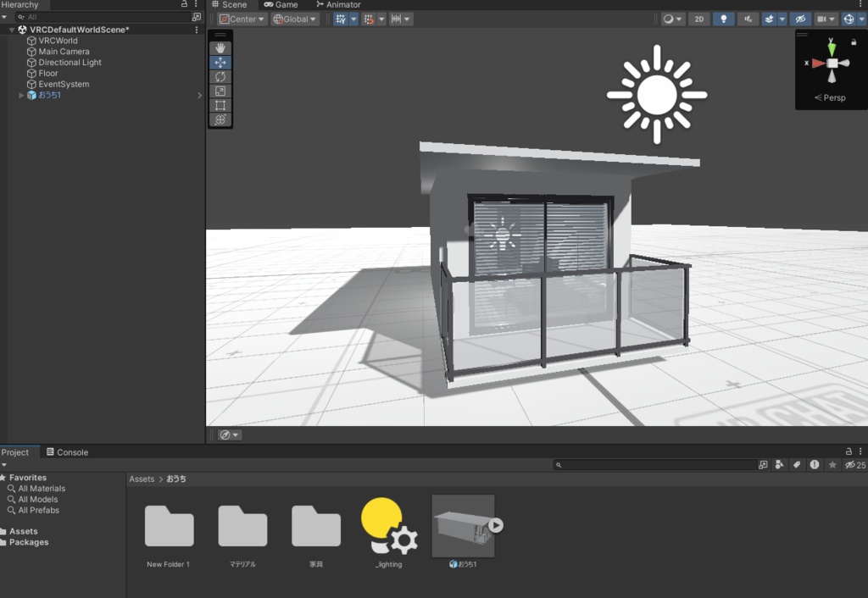Open scene effects options dropdown
Image resolution: width=868 pixels, height=598 pixels.
tap(782, 19)
